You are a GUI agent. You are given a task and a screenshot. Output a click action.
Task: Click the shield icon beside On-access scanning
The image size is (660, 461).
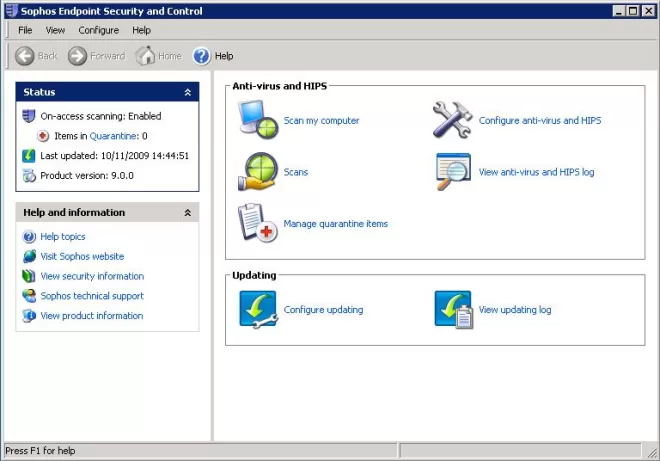tap(29, 116)
